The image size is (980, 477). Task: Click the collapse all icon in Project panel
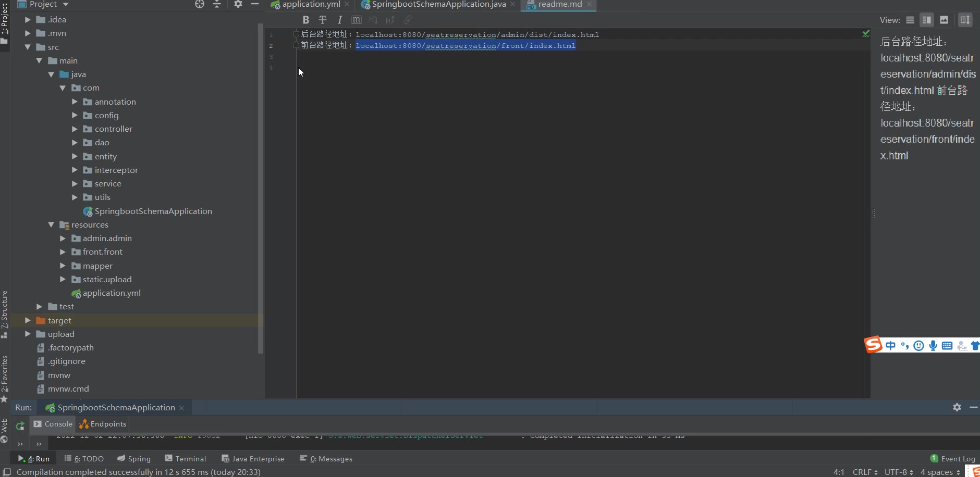217,4
